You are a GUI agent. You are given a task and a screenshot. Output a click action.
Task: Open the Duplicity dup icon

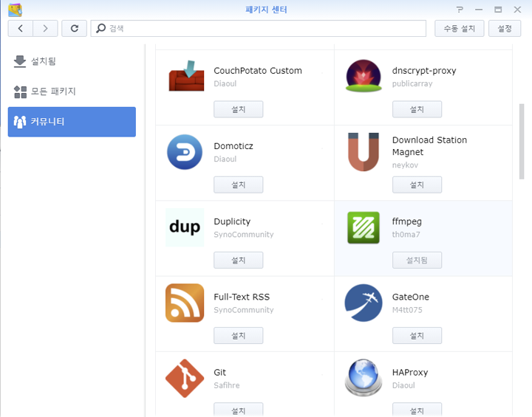click(x=185, y=227)
